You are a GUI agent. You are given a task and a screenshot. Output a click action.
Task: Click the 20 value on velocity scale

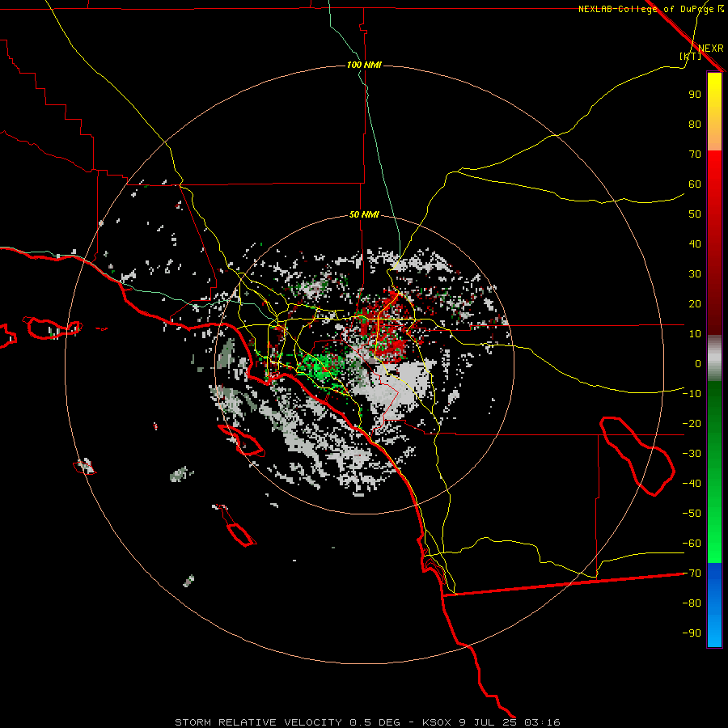[695, 304]
